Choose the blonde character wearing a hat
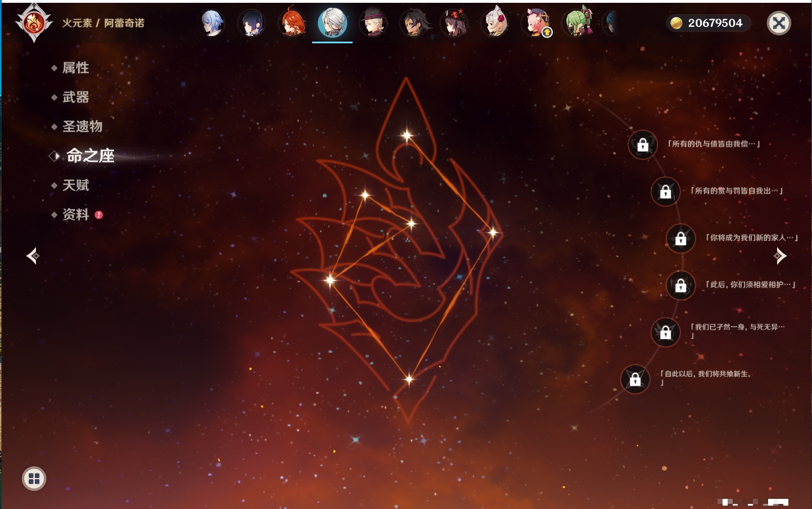 pyautogui.click(x=373, y=23)
